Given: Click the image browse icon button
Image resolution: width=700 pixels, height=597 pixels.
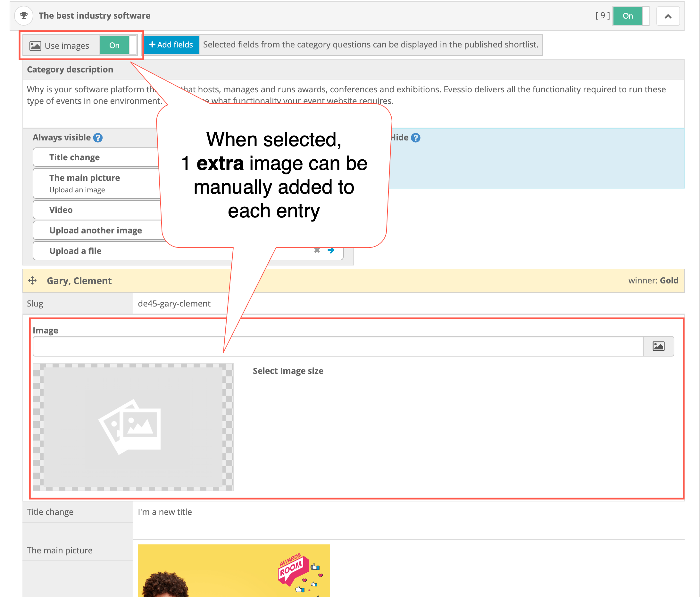Looking at the screenshot, I should [x=658, y=346].
